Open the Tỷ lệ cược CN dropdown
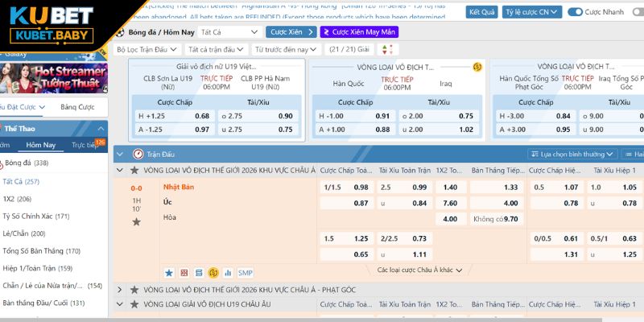This screenshot has width=644, height=322. click(x=532, y=12)
